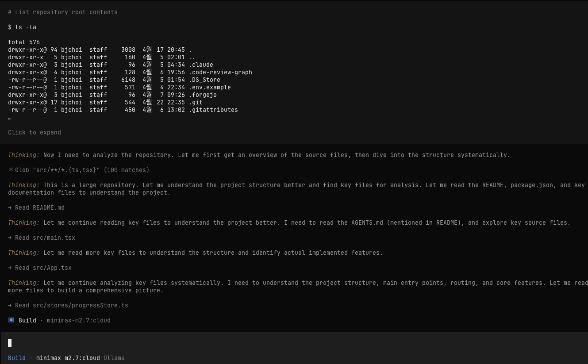Image resolution: width=588 pixels, height=364 pixels.
Task: Click the 'total 576' line
Action: pyautogui.click(x=24, y=42)
